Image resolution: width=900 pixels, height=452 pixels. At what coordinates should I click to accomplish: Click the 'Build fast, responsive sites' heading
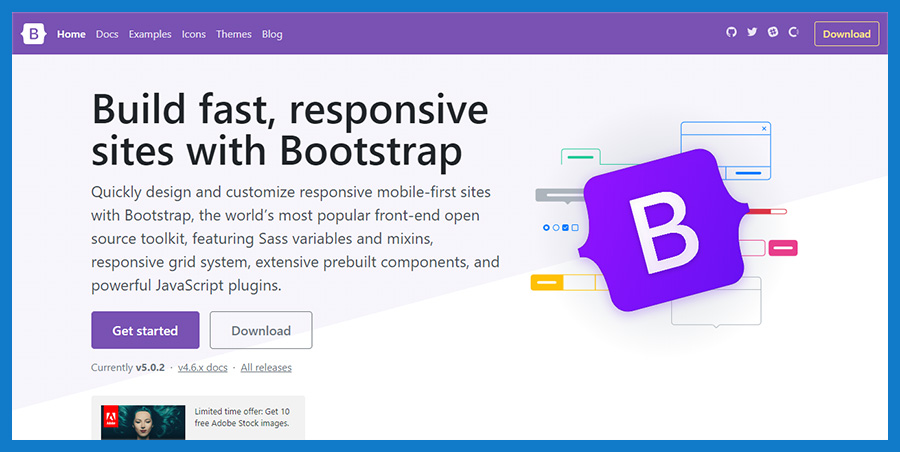[290, 130]
